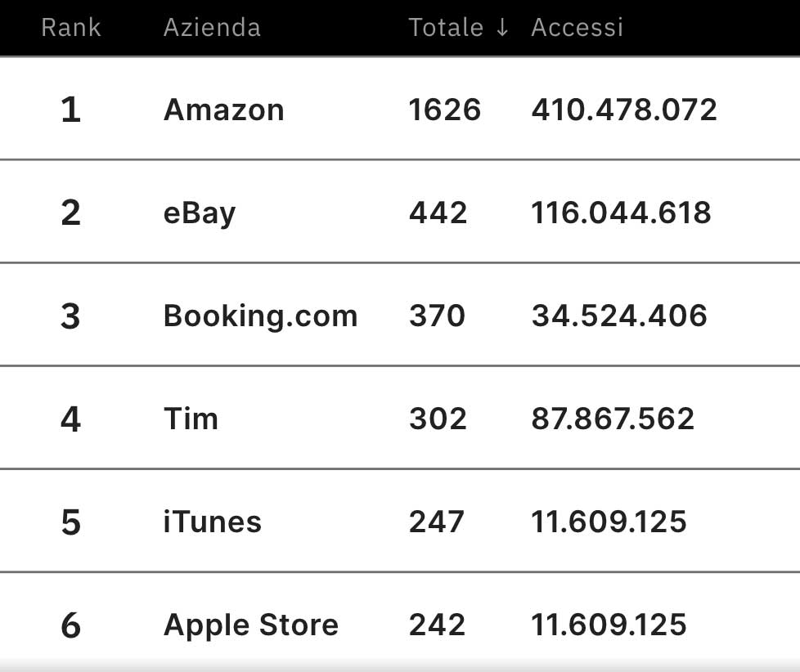Select rank number 3
The height and width of the screenshot is (672, 800).
coord(71,315)
